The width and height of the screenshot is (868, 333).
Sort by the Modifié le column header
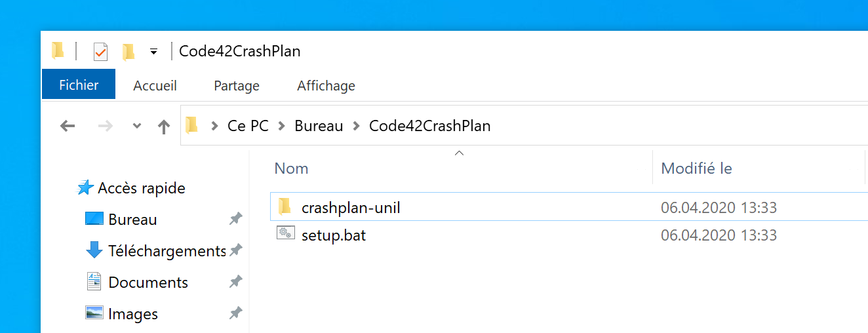tap(696, 168)
